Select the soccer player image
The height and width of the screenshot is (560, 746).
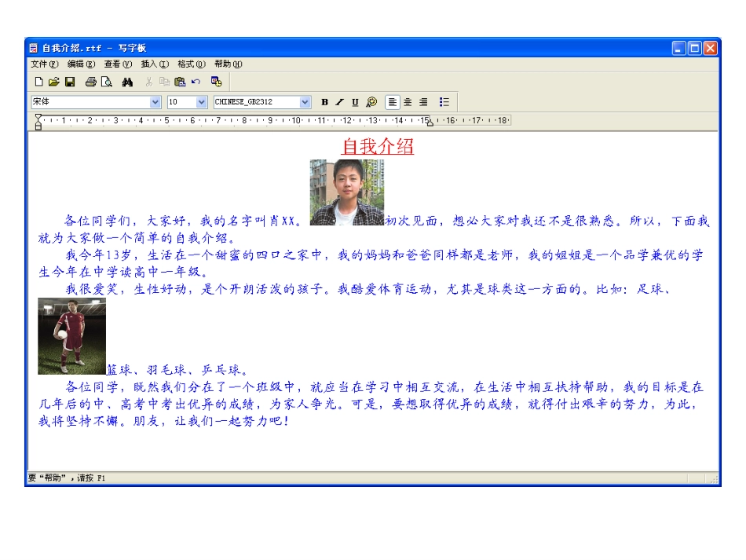click(x=71, y=336)
